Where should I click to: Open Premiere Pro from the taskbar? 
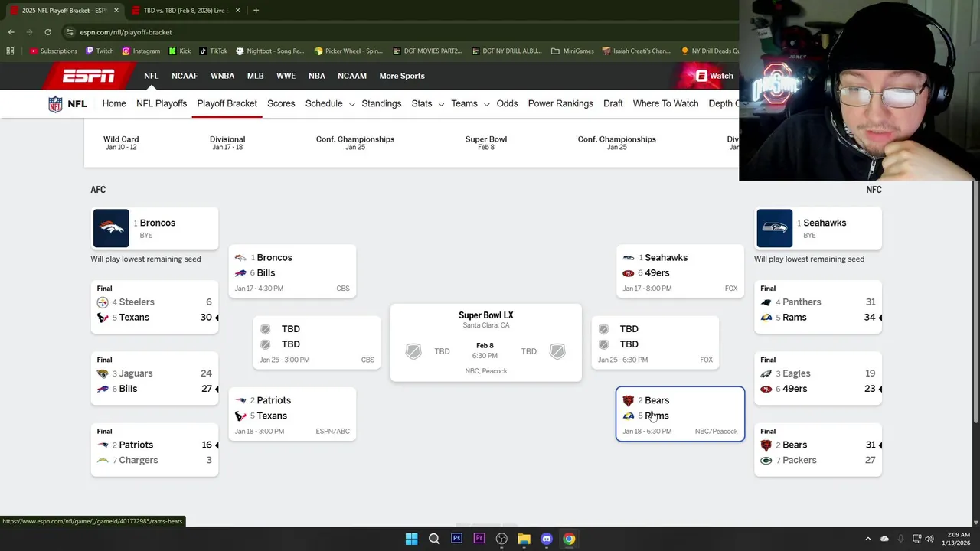[479, 539]
